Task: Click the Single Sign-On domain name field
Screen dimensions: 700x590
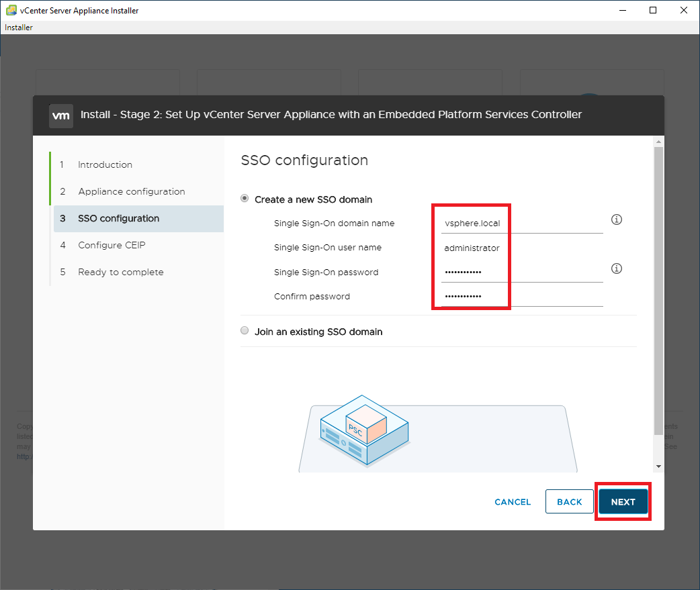Action: pyautogui.click(x=521, y=224)
